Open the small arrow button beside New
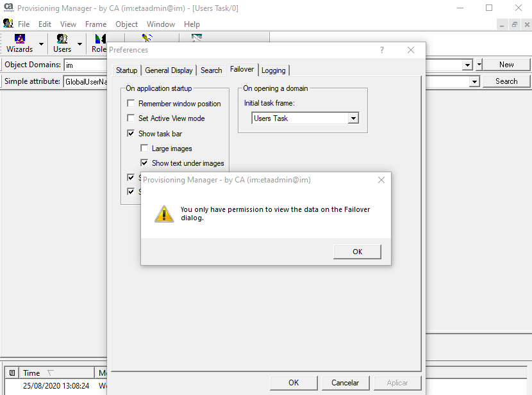Viewport: 532px width, 395px height. [x=479, y=65]
